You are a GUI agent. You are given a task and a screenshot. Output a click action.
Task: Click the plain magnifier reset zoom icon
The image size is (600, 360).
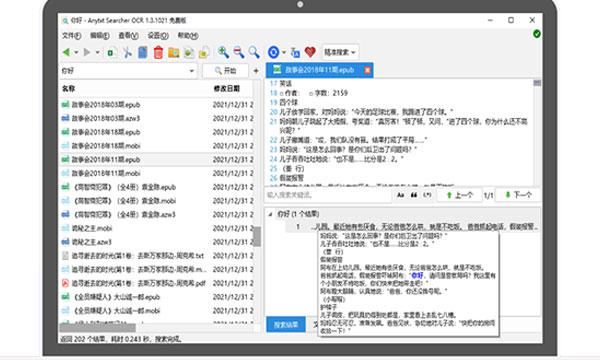(254, 52)
